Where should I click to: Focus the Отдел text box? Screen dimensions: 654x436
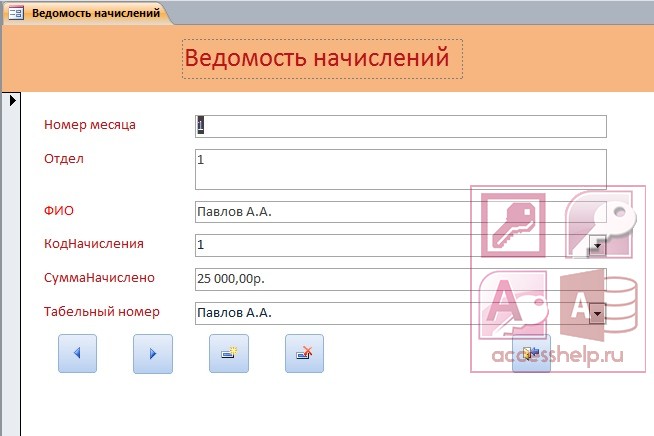[401, 170]
